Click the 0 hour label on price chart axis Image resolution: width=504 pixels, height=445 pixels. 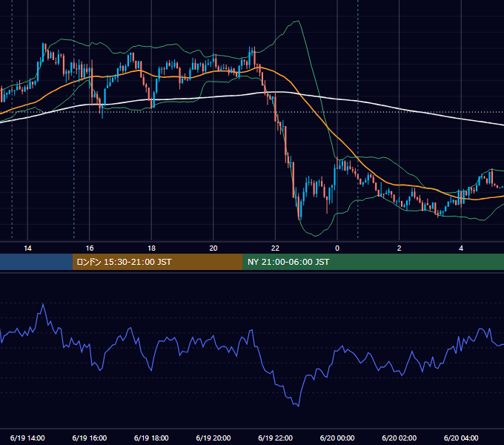337,248
